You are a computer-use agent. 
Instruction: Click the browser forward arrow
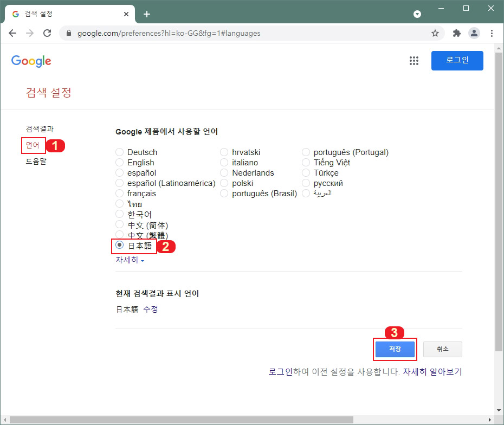point(30,33)
